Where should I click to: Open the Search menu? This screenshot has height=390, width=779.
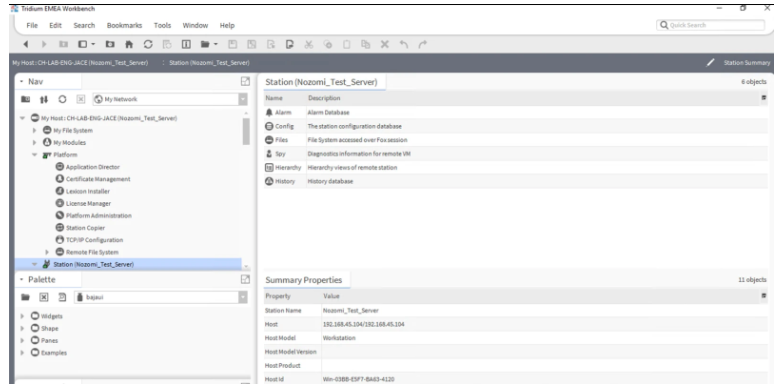pos(84,25)
